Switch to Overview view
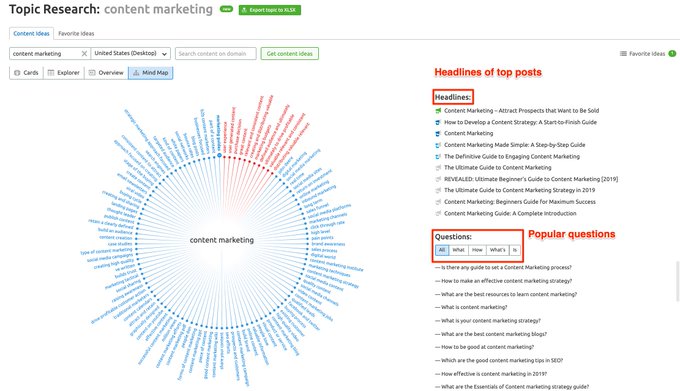Image resolution: width=680 pixels, height=391 pixels. 106,73
